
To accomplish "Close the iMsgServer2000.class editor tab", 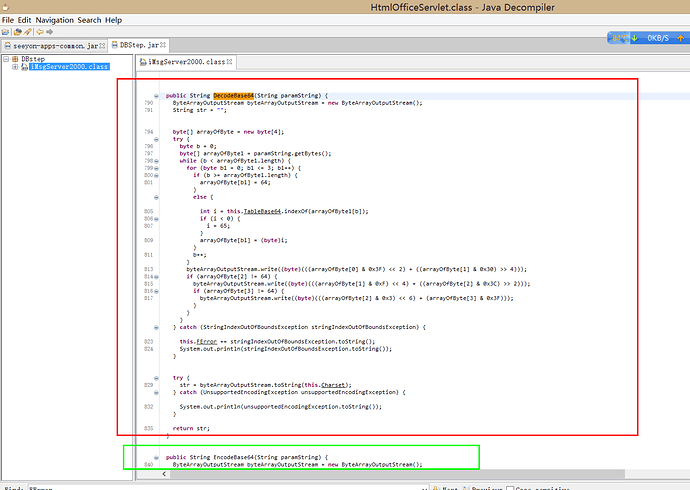I will [228, 62].
